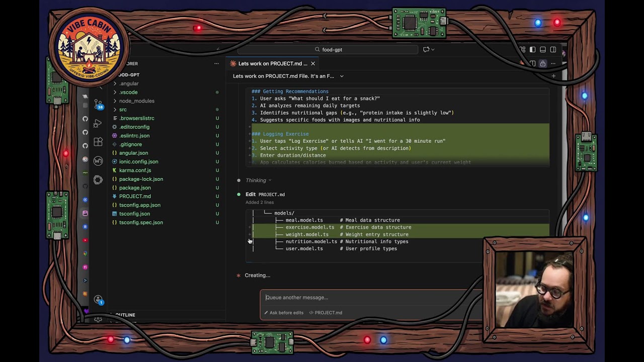Screen dimensions: 644x362
Task: Click the split editor right icon
Action: [x=532, y=63]
